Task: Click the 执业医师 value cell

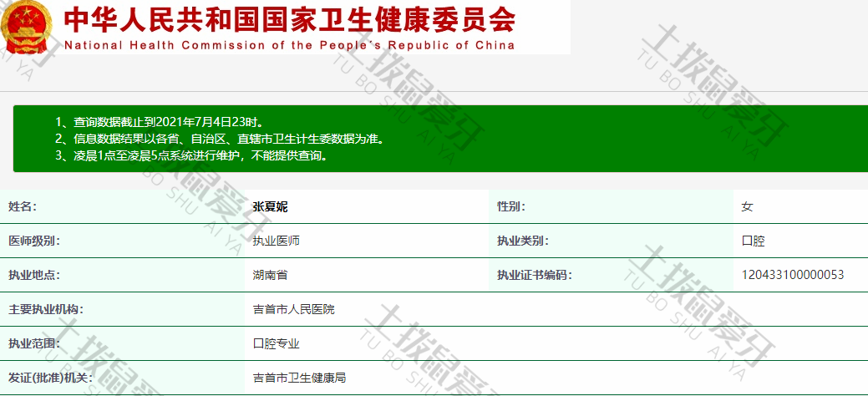Action: (276, 241)
